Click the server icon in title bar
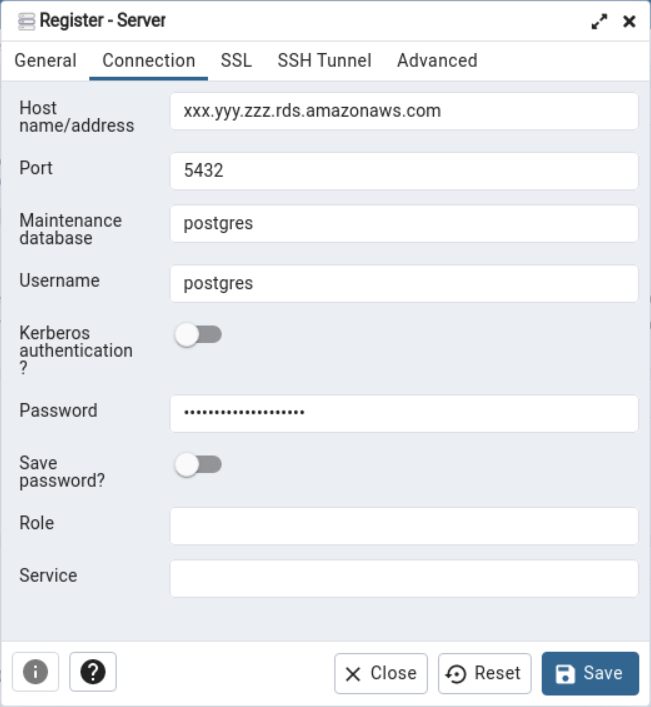The width and height of the screenshot is (651, 707). point(26,21)
